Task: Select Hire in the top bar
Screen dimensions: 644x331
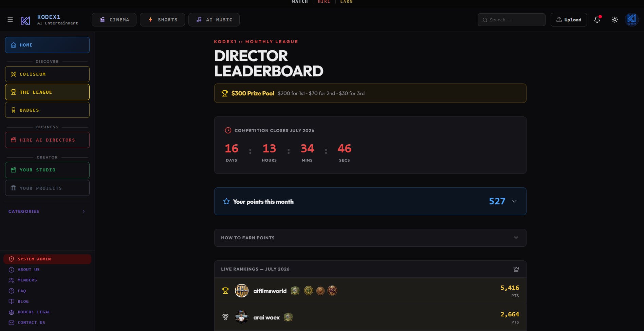Action: coord(324,2)
